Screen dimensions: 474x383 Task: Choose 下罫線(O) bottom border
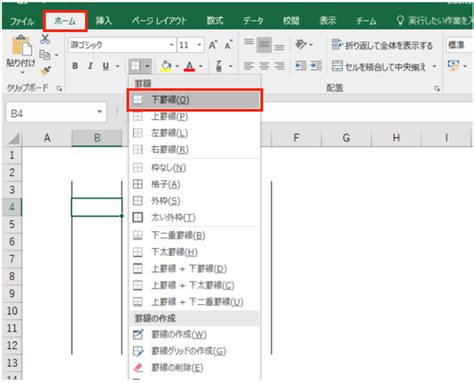(195, 100)
